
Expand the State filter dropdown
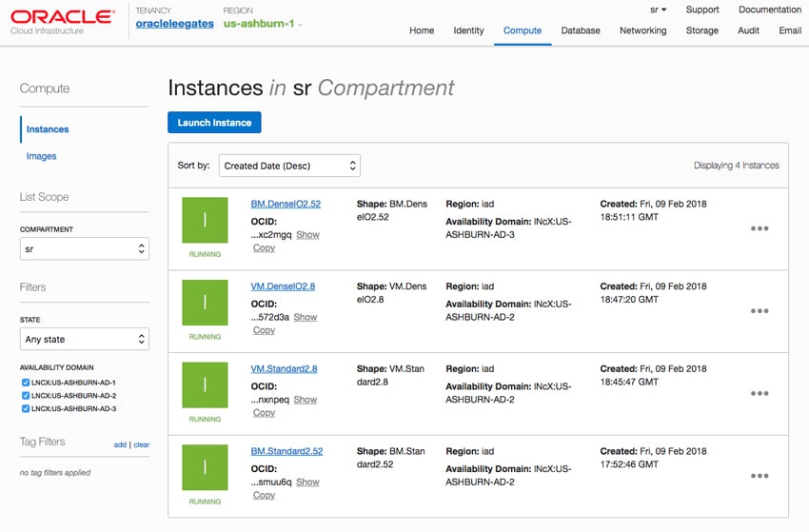point(85,339)
